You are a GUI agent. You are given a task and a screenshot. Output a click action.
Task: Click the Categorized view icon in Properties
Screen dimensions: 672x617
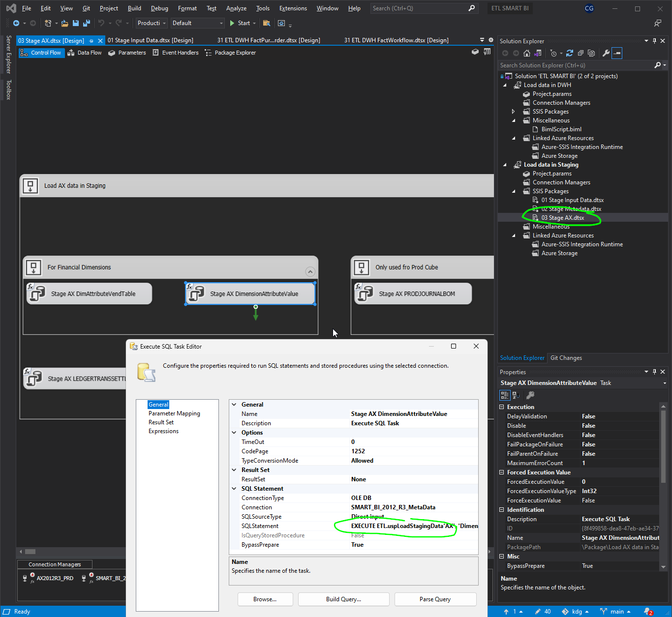click(505, 395)
